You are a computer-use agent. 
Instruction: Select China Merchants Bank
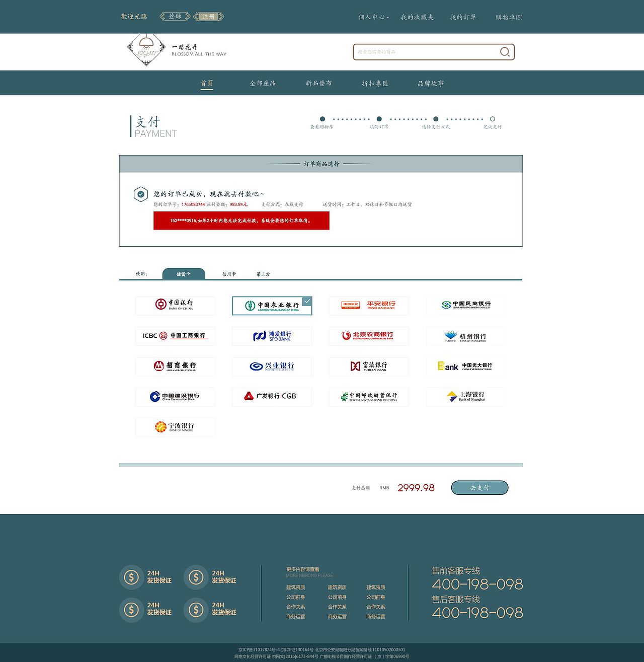175,366
